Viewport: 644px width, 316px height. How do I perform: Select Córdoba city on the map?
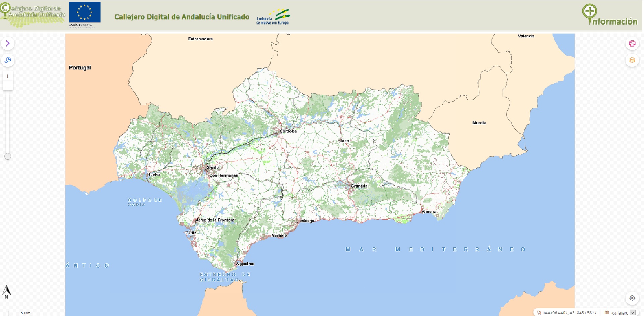(288, 131)
